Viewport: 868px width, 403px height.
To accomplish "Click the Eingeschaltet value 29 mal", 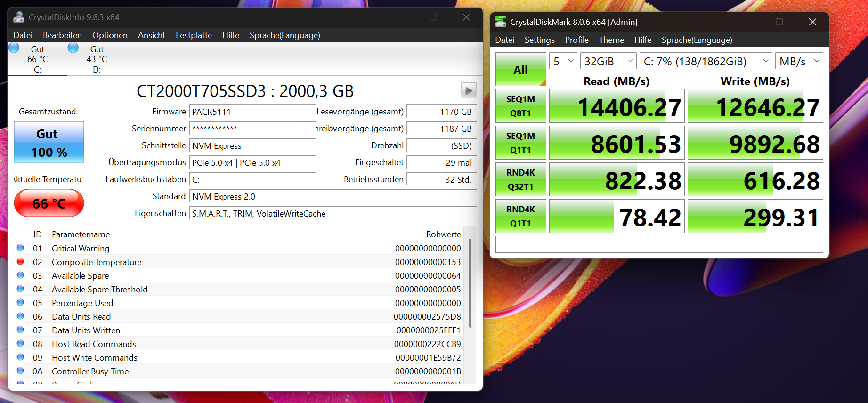I will click(441, 163).
